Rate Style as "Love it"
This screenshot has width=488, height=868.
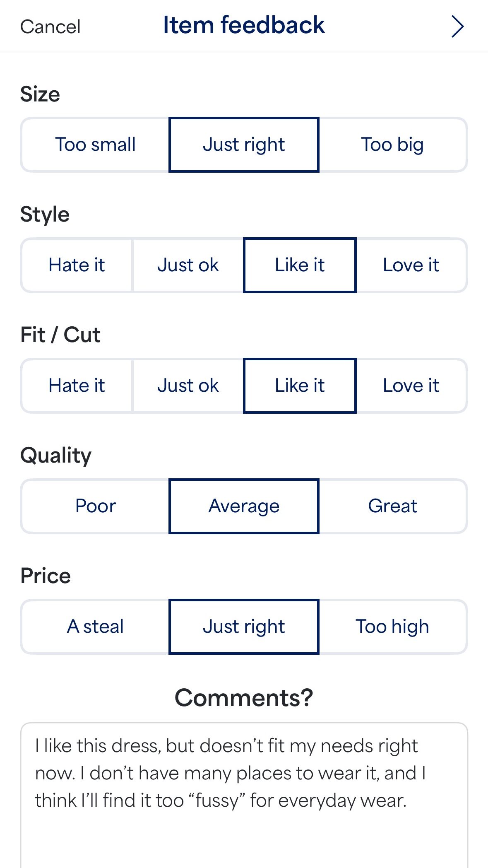point(411,265)
